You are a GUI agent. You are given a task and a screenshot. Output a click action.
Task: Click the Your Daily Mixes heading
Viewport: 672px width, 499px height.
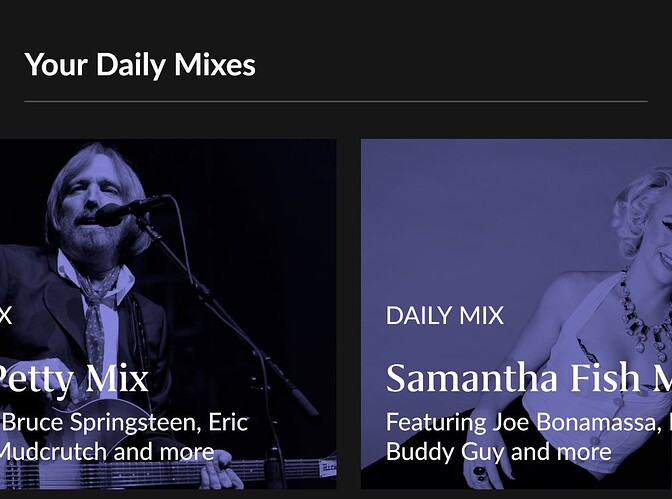coord(140,65)
